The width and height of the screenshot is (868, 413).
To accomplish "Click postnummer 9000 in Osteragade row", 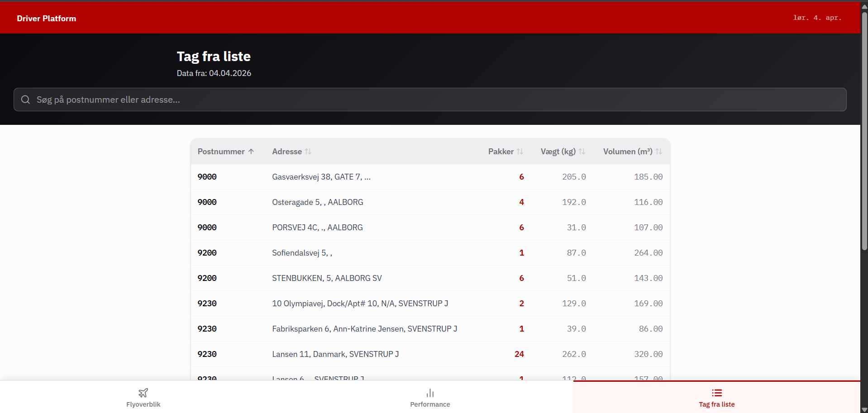I will [x=207, y=202].
